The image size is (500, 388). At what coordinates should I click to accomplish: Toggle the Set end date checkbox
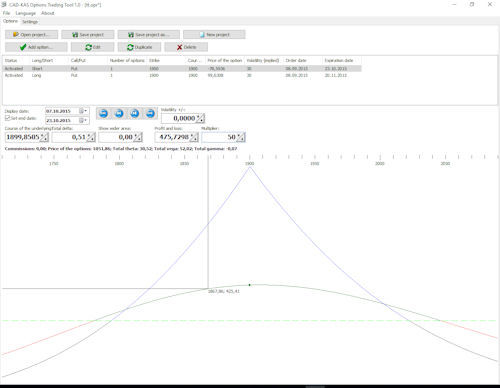coord(7,118)
